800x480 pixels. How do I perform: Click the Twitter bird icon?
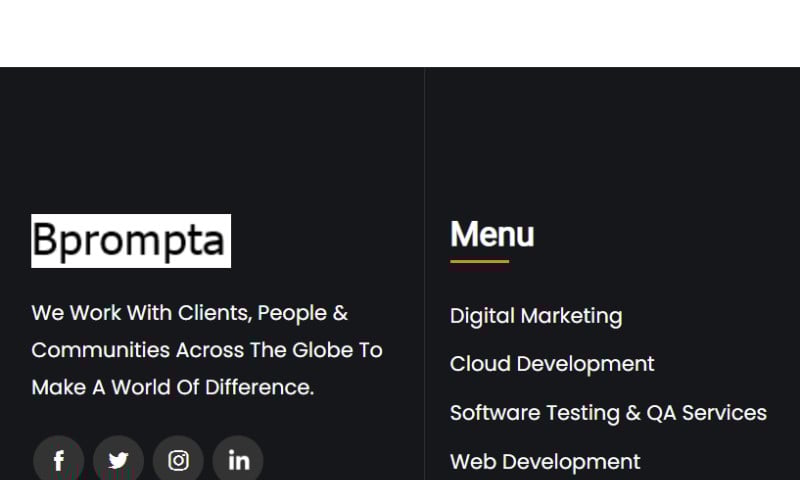(118, 461)
